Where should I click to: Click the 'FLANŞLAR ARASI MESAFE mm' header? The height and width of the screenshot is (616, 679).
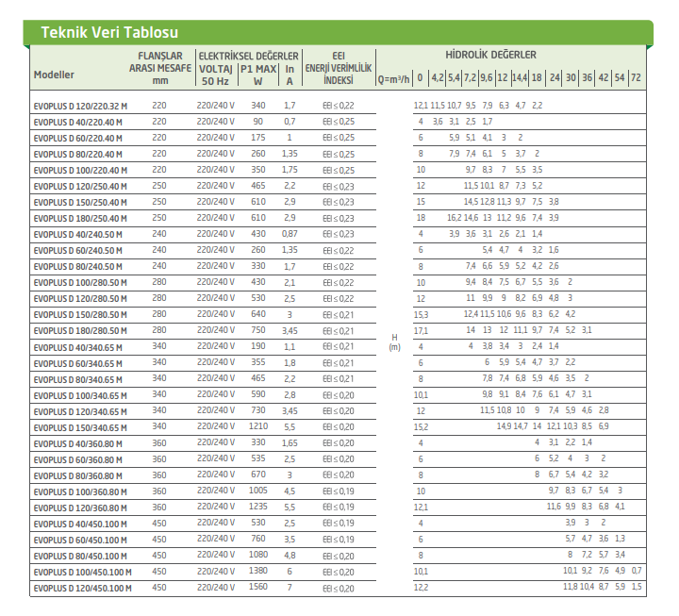point(160,68)
